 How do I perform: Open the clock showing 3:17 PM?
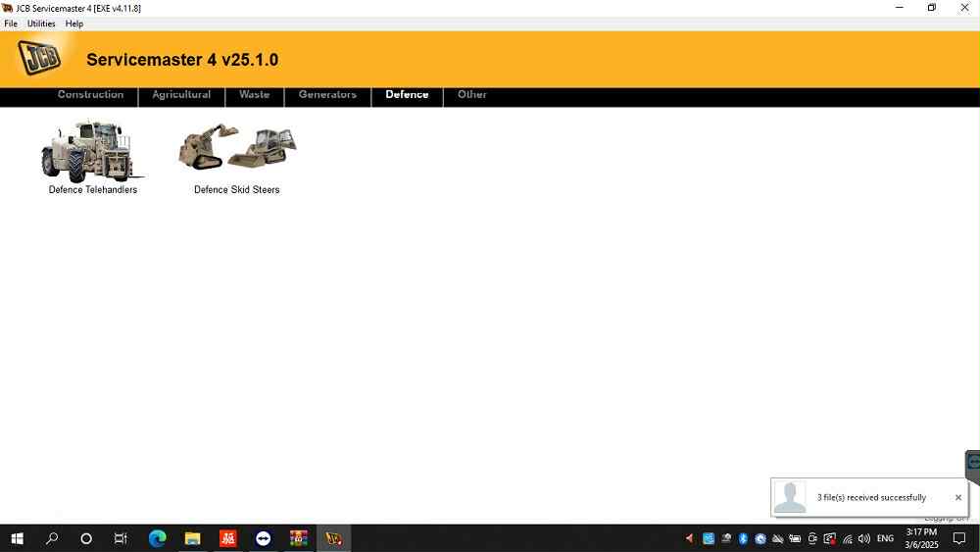[921, 538]
